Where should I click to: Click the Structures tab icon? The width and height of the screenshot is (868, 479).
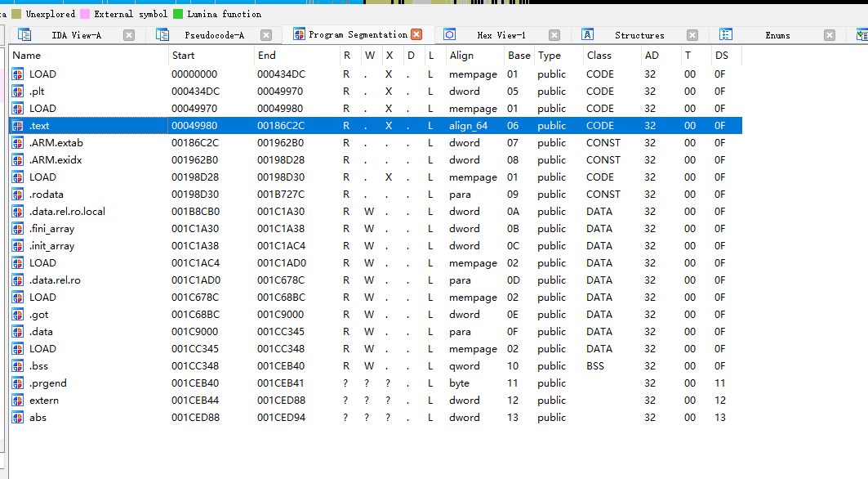coord(587,35)
